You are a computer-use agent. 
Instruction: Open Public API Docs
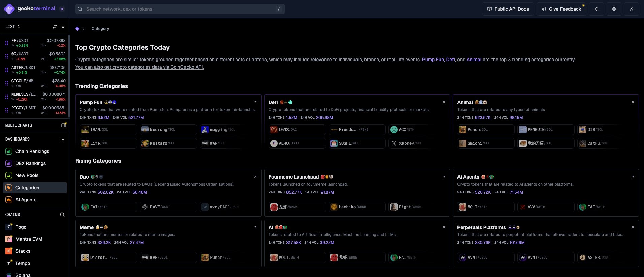coord(508,9)
